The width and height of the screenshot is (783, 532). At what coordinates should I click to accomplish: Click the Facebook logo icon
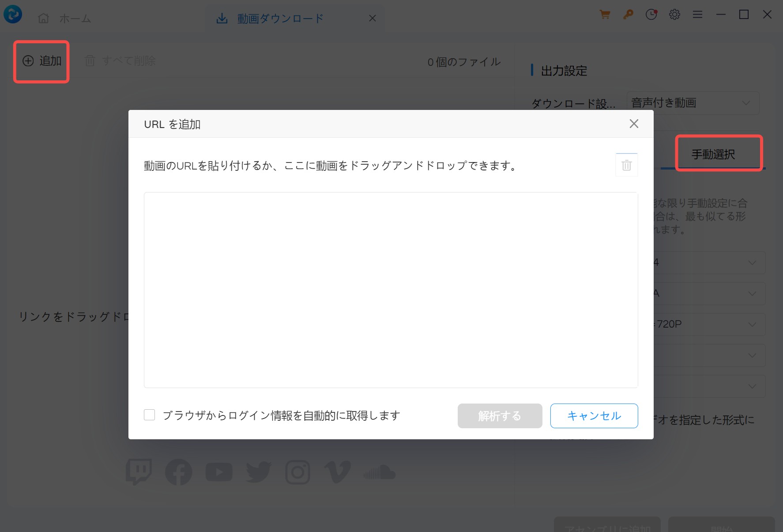tap(178, 472)
